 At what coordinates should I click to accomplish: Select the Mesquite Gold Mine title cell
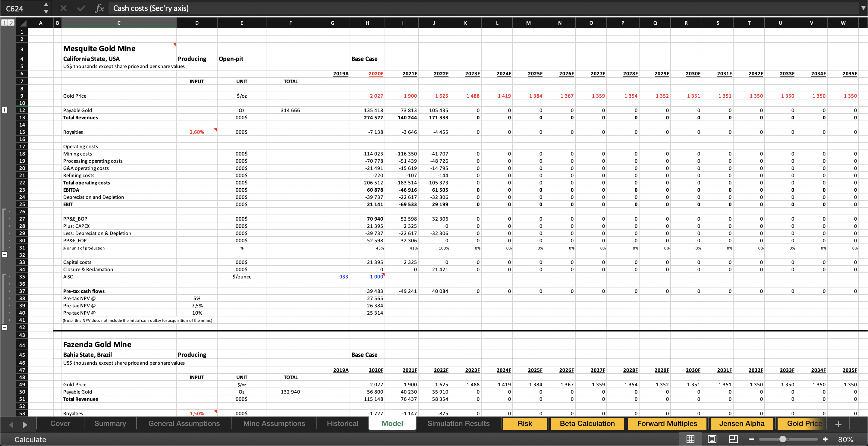tap(119, 49)
